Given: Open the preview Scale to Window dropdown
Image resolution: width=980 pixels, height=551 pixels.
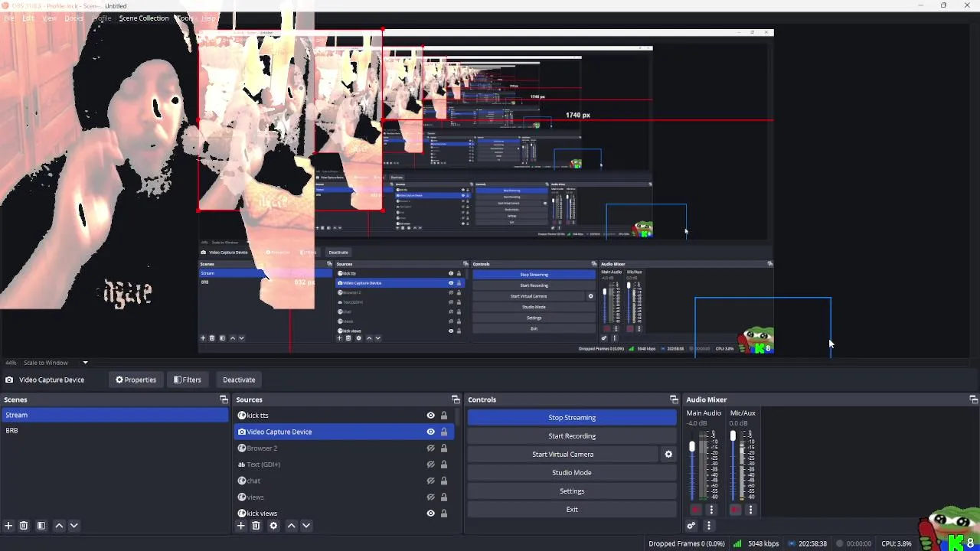Looking at the screenshot, I should (x=56, y=363).
